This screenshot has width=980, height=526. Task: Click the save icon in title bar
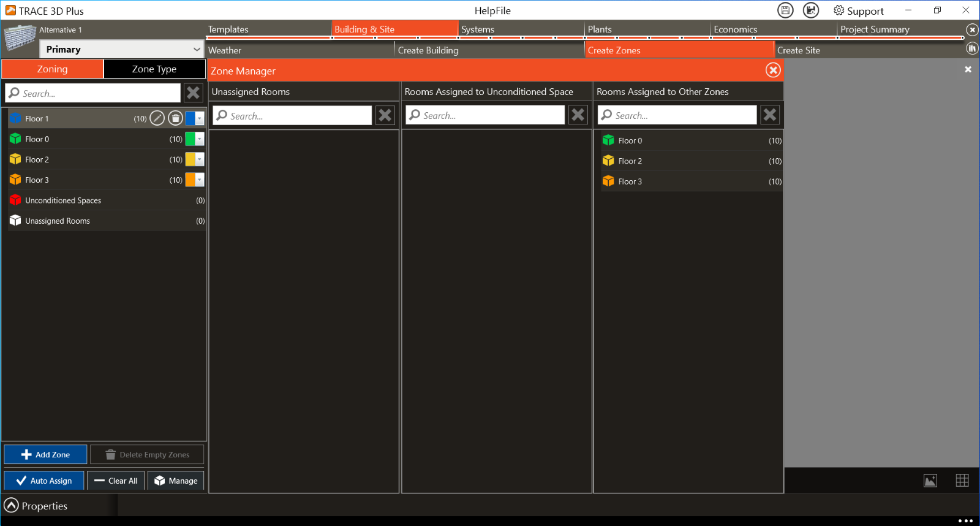785,10
